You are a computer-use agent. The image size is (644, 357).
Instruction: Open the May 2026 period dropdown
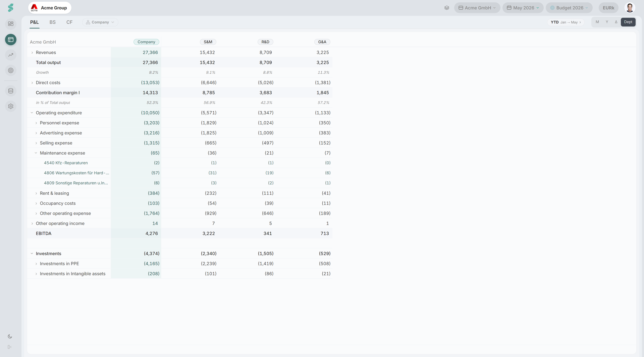[523, 8]
